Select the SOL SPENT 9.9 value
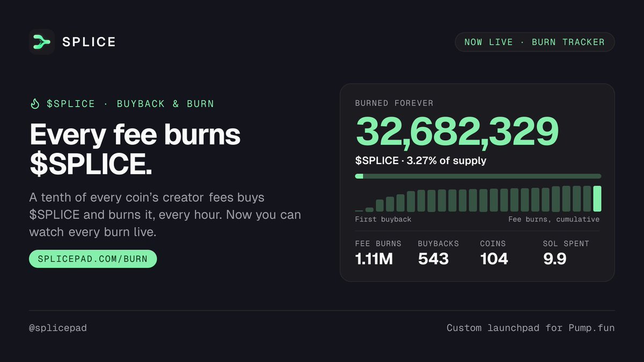 554,259
